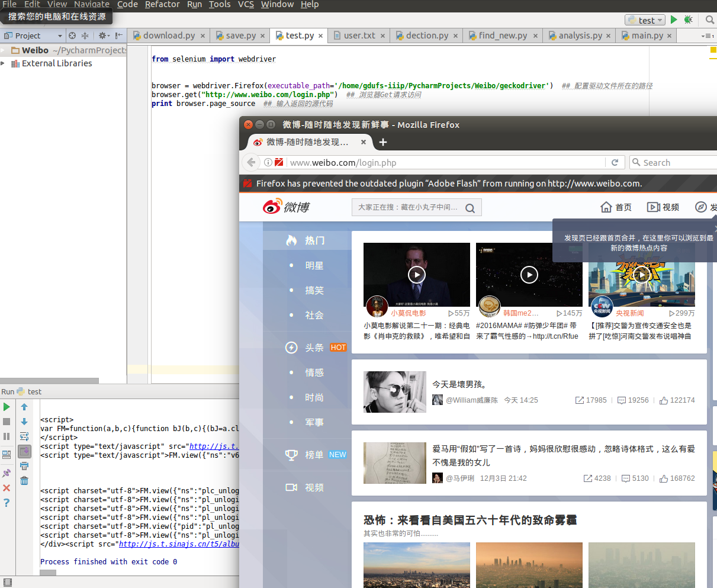This screenshot has height=588, width=717.
Task: Click the Firefox Search box
Action: tap(674, 162)
